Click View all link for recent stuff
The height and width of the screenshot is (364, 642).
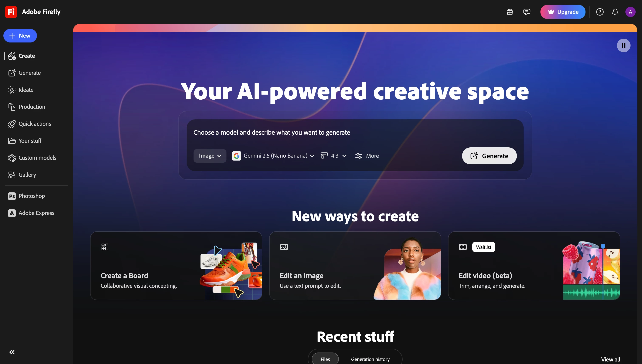click(x=611, y=359)
